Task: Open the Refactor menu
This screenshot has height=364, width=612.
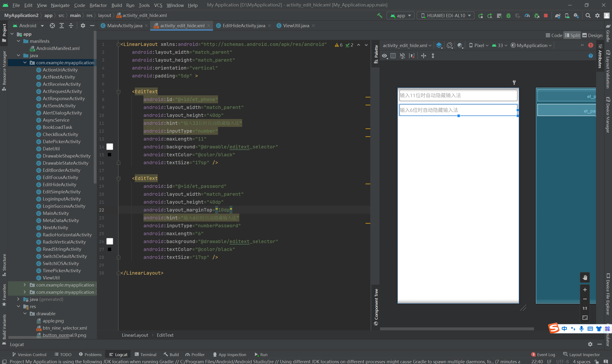Action: [x=98, y=5]
